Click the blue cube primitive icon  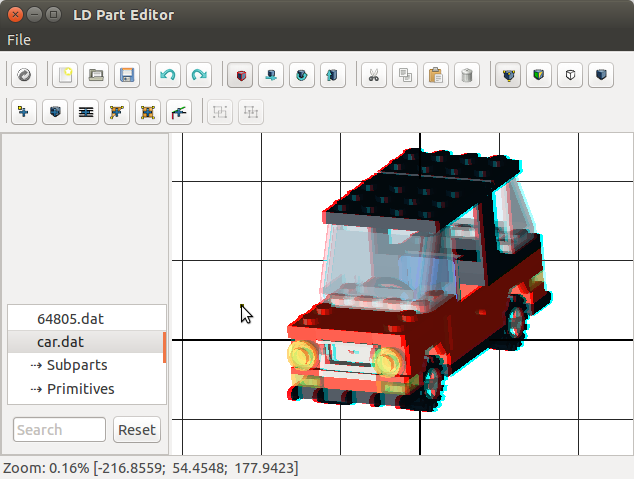click(55, 112)
